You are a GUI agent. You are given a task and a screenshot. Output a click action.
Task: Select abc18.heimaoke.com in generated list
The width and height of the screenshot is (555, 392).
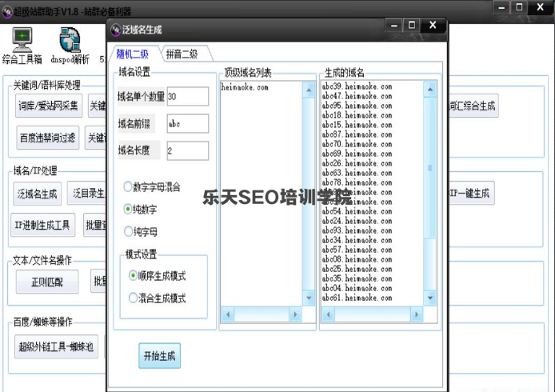[357, 115]
